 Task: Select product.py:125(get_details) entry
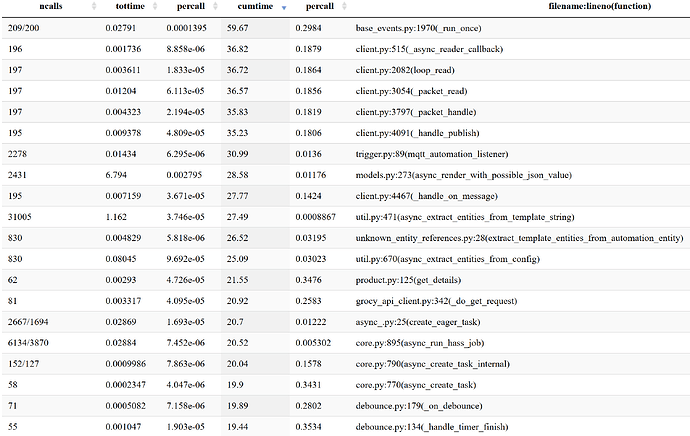(408, 280)
